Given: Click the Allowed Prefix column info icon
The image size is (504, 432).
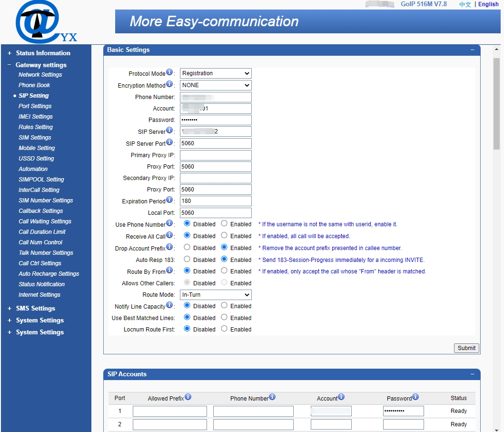Looking at the screenshot, I should (x=189, y=396).
